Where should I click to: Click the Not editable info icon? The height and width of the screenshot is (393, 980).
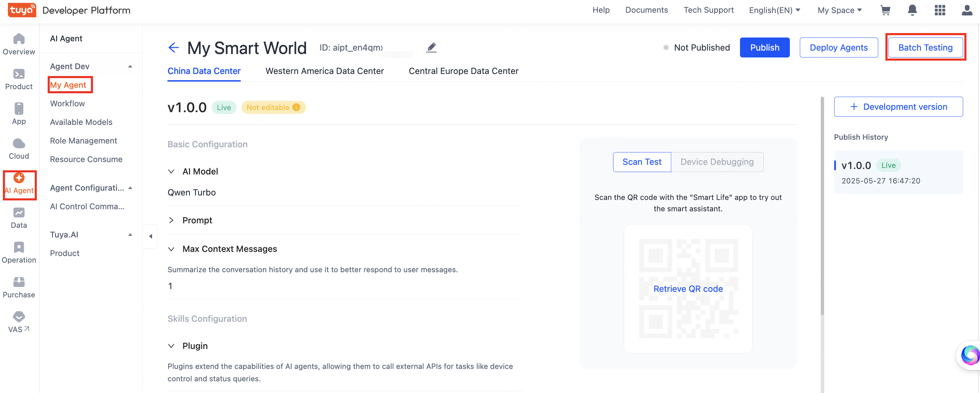(296, 107)
